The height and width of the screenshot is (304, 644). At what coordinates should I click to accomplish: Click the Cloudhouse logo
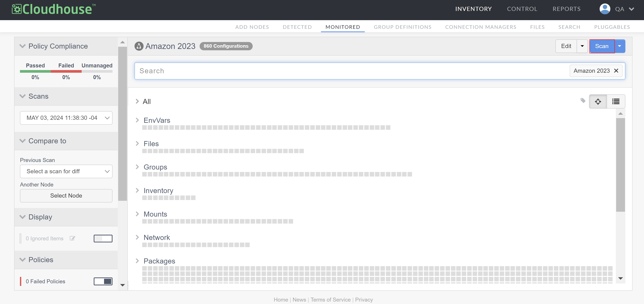53,9
